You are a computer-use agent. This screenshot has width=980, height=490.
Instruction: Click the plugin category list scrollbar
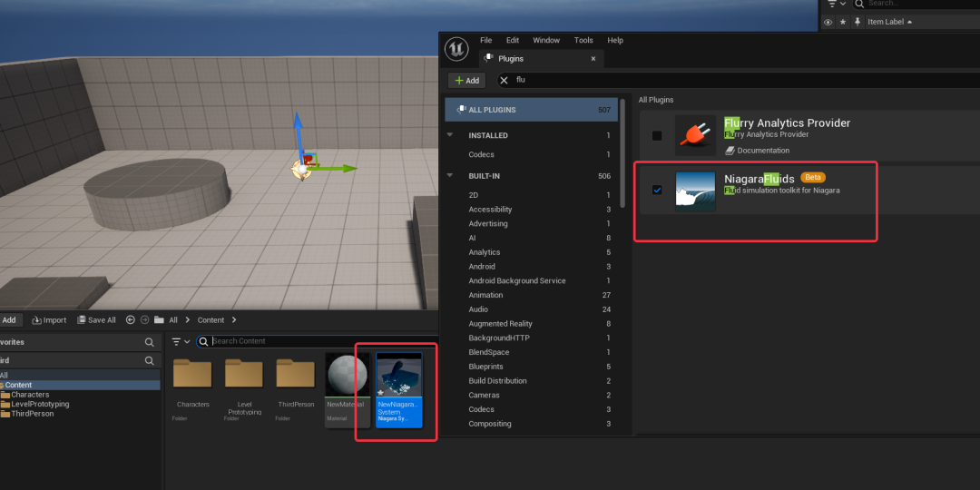622,153
